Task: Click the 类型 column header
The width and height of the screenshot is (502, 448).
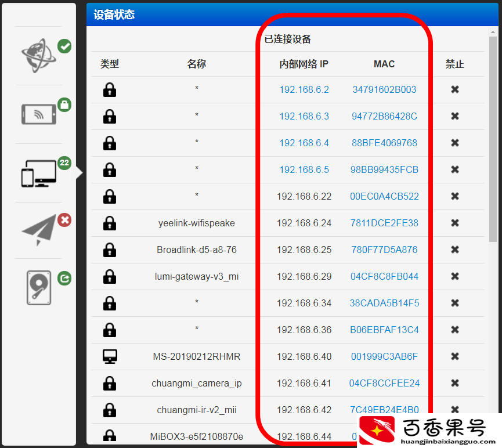Action: [110, 64]
